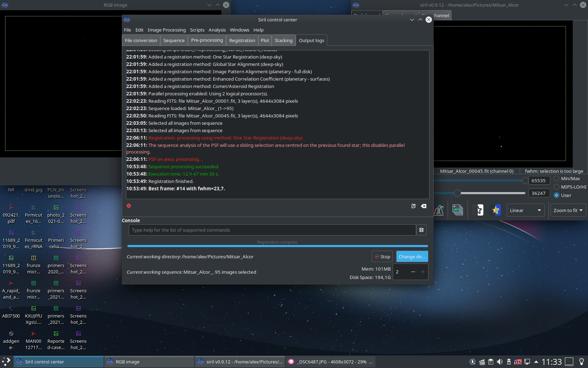Click the console command input field

pos(272,230)
